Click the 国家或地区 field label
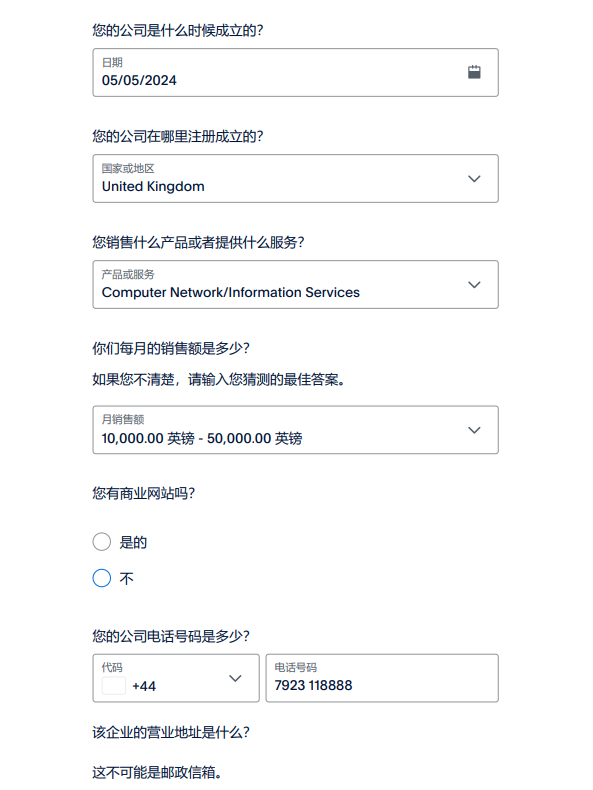 128,168
